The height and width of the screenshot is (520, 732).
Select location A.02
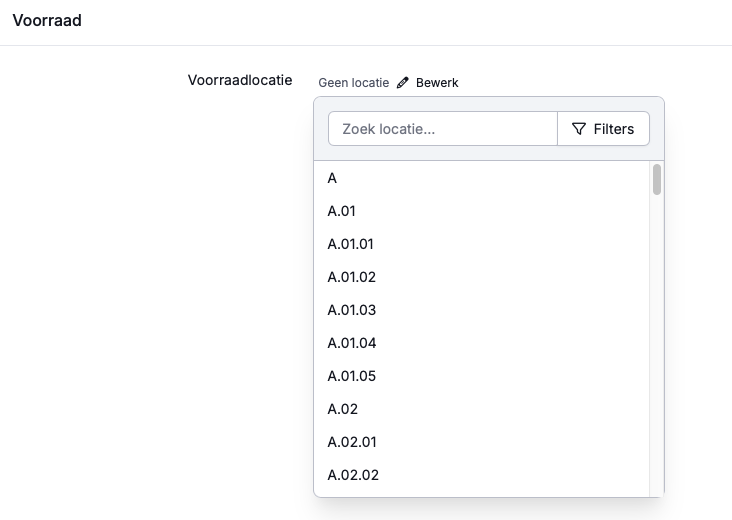(x=343, y=409)
